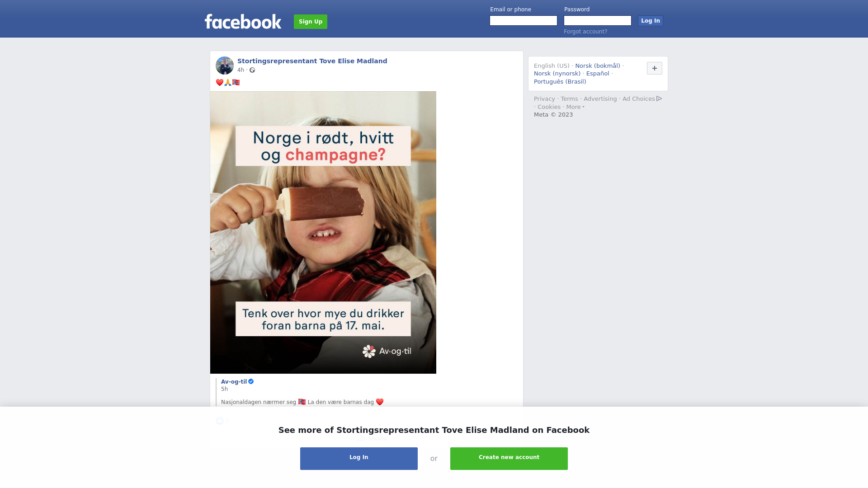Click the Ad Choices triangle icon

click(x=659, y=99)
